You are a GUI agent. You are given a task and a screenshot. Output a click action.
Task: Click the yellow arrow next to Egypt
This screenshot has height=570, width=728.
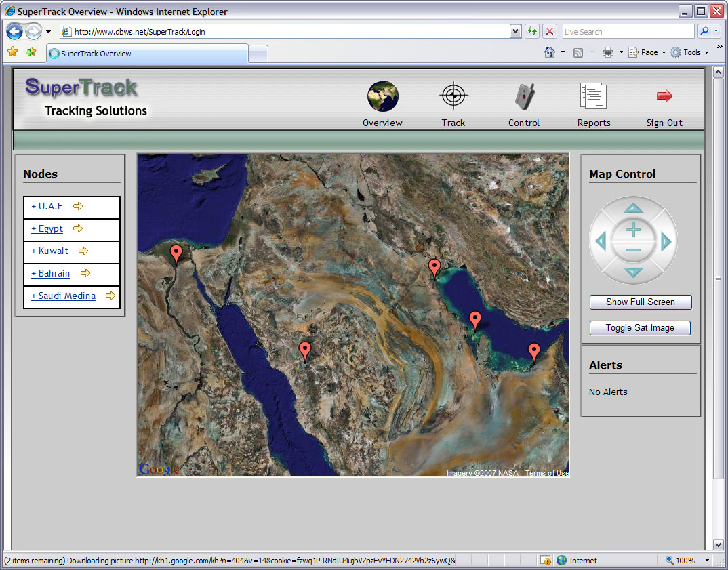78,228
